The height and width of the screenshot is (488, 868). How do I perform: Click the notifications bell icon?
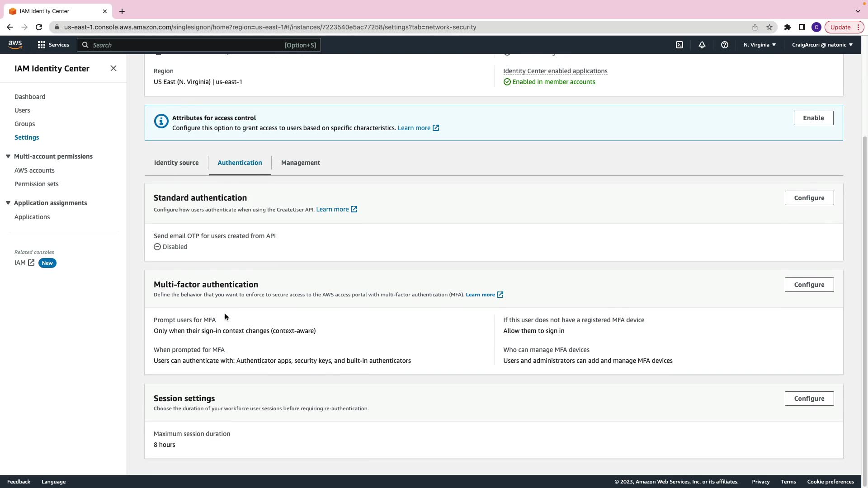702,45
